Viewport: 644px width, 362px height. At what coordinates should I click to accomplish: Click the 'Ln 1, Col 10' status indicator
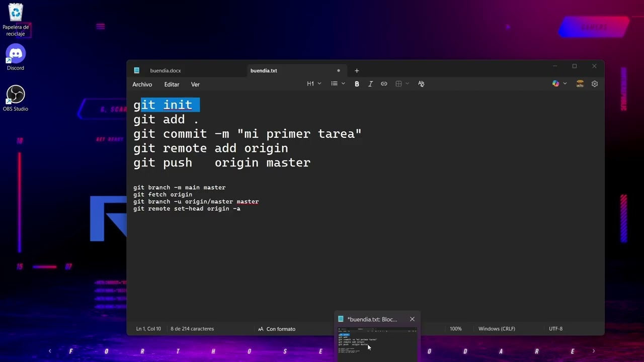tap(148, 329)
